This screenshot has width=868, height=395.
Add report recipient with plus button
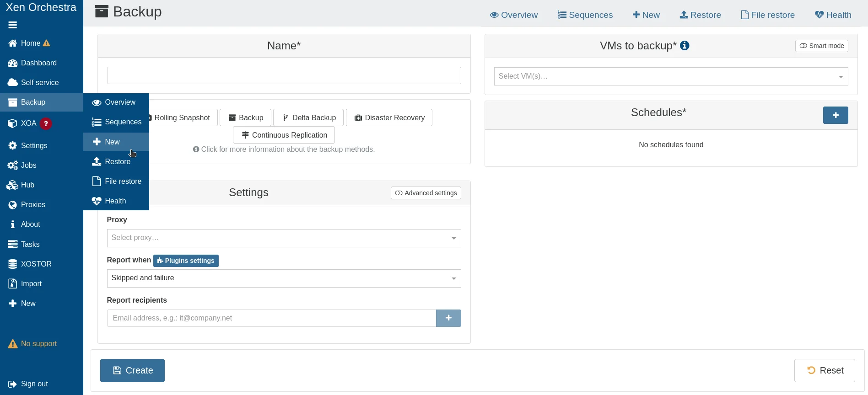click(448, 318)
